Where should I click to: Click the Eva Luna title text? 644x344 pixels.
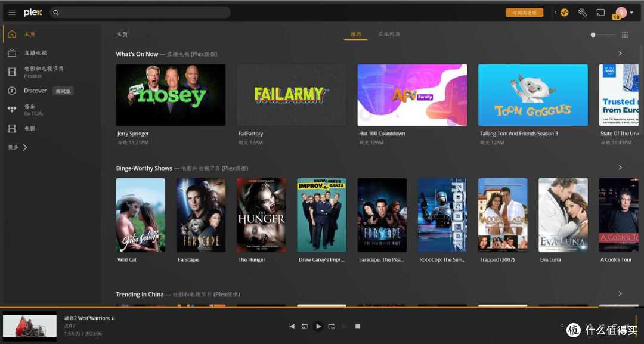coord(550,260)
